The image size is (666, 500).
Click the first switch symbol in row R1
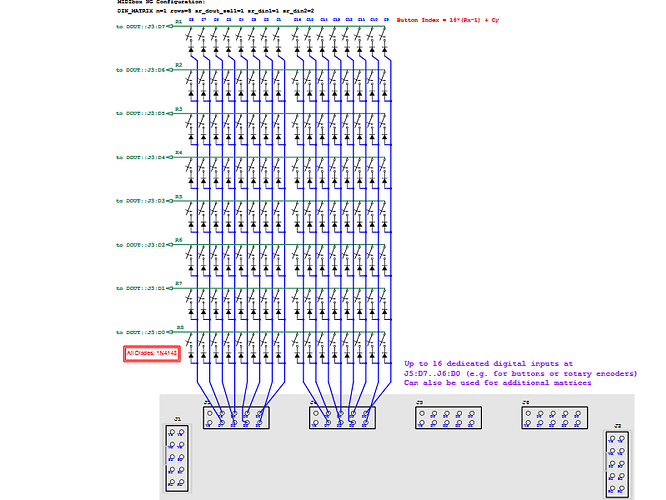(x=190, y=34)
